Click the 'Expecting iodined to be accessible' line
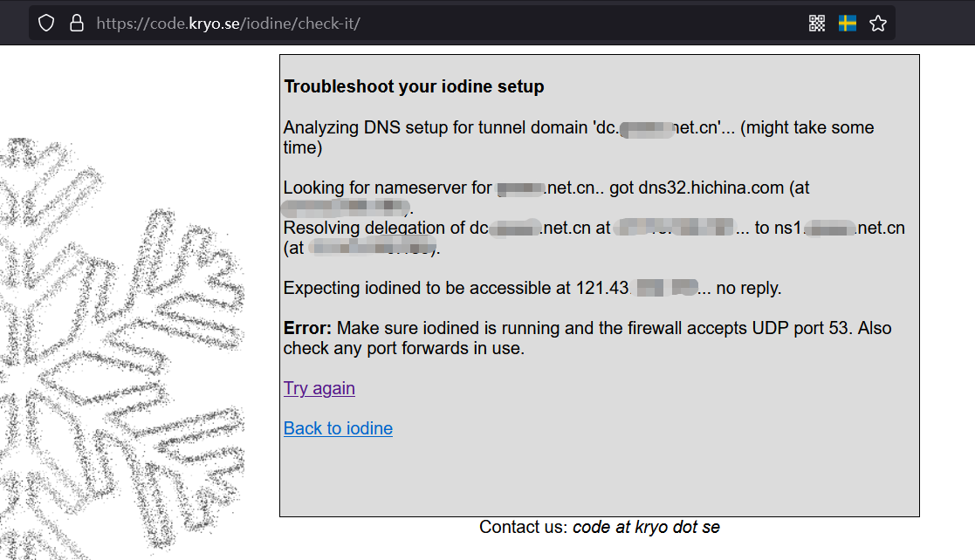The width and height of the screenshot is (975, 560). tap(532, 288)
